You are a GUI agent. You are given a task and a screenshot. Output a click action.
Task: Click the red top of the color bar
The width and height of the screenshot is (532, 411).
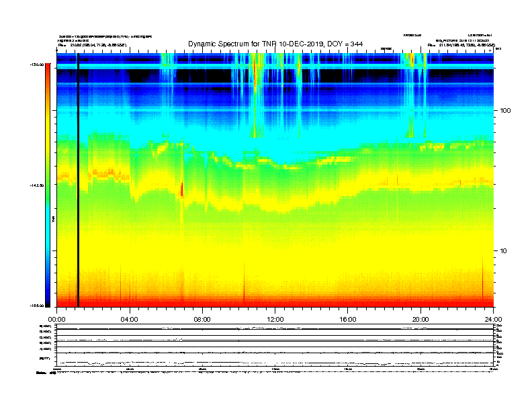pos(47,74)
